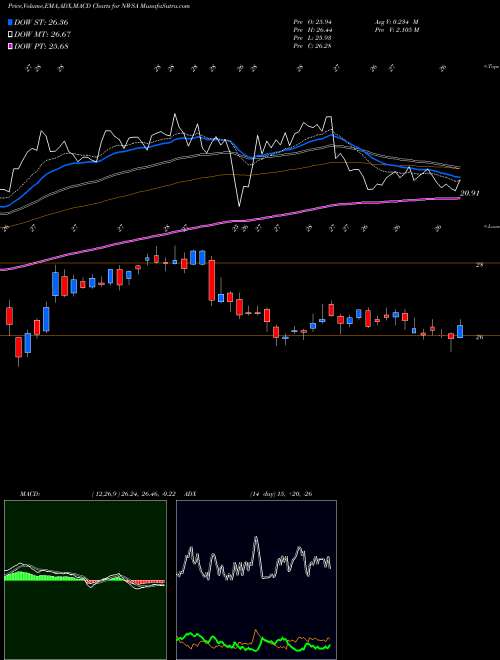Click the ADX panel heading
This screenshot has width=500, height=660.
[x=191, y=493]
